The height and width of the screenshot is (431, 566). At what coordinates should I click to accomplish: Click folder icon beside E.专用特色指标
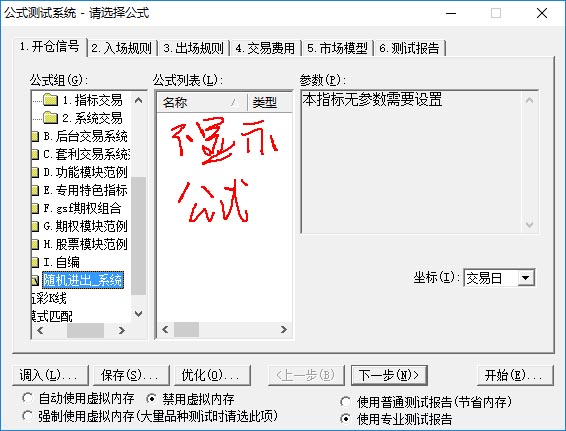tap(35, 190)
